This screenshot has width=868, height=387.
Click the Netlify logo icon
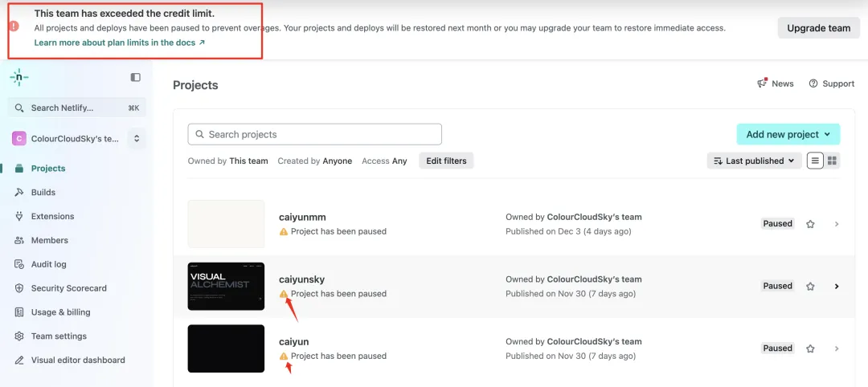19,77
